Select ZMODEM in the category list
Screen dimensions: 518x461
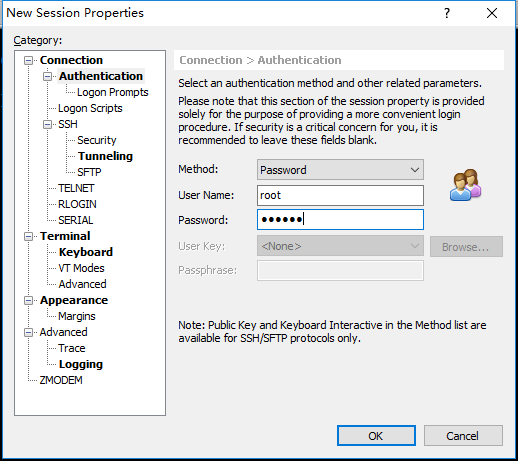coord(61,380)
